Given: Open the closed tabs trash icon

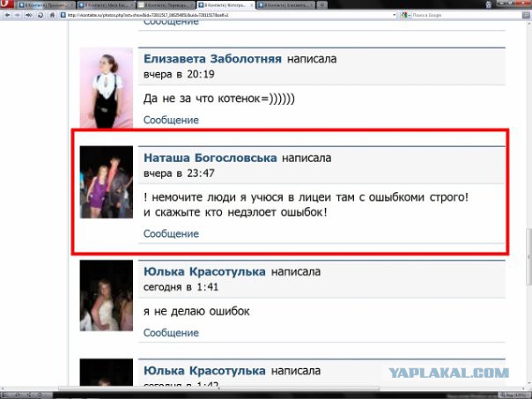Looking at the screenshot, I should coord(488,4).
